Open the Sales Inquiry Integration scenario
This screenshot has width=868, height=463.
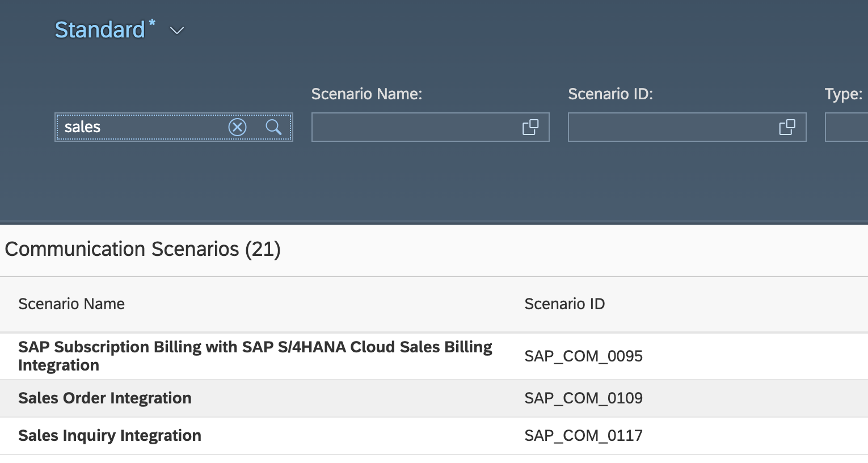pyautogui.click(x=109, y=436)
